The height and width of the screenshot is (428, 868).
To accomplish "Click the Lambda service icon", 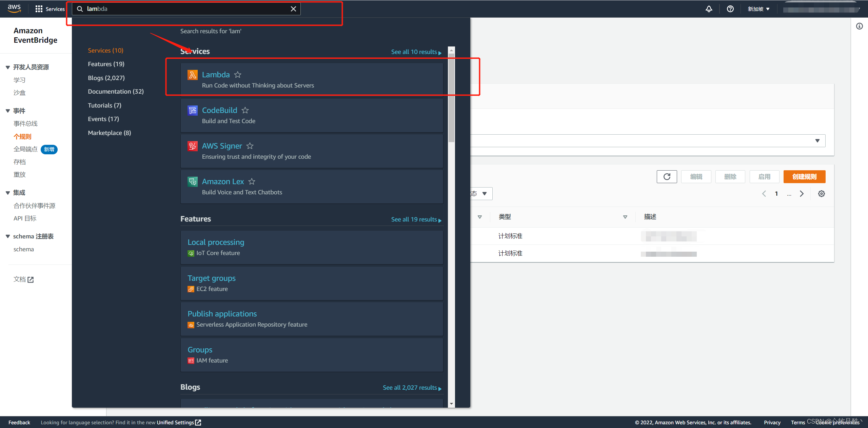I will 192,75.
